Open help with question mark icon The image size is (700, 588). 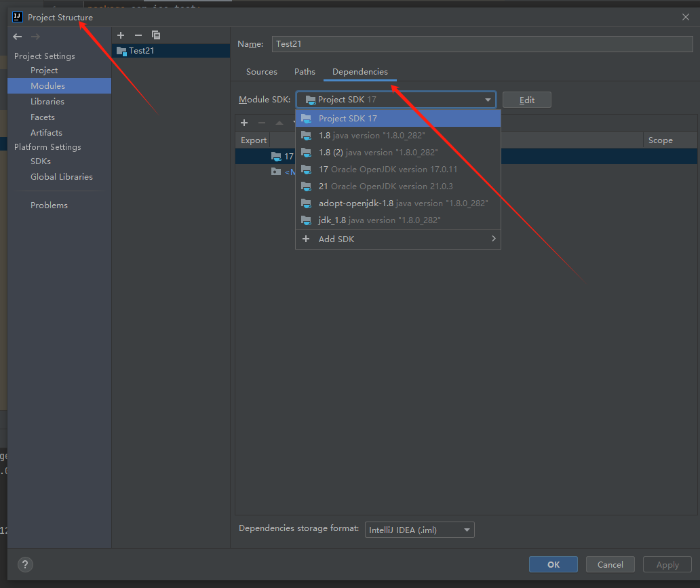(25, 564)
